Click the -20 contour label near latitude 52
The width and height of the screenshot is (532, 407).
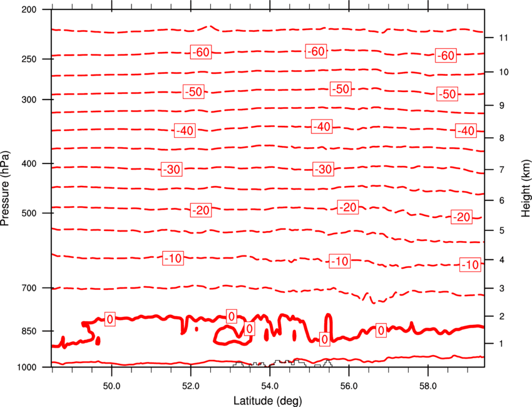tap(201, 210)
